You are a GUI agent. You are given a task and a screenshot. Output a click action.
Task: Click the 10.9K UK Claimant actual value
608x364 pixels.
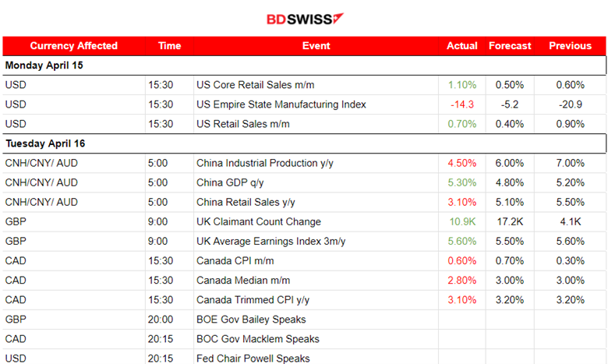462,221
